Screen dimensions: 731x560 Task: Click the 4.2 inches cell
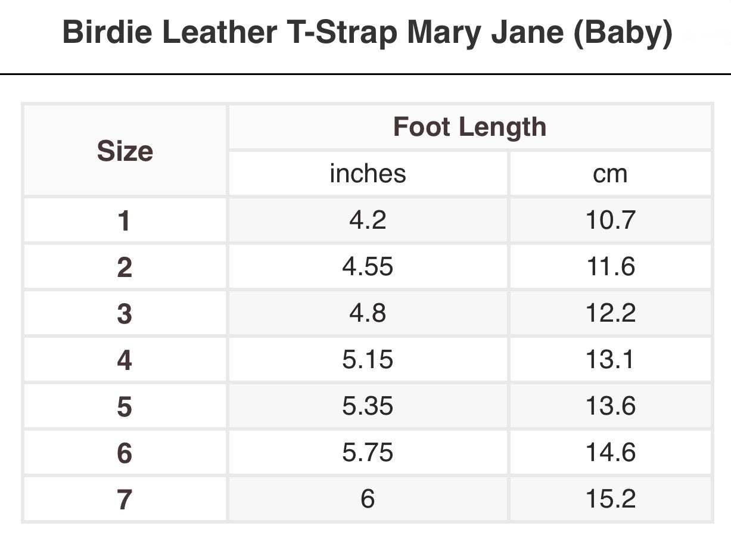point(368,220)
